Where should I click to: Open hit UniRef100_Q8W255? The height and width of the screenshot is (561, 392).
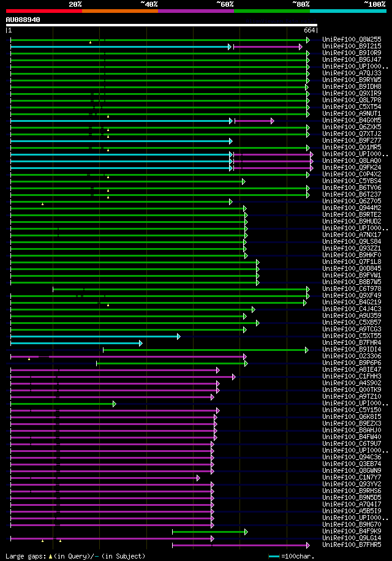pyautogui.click(x=352, y=40)
